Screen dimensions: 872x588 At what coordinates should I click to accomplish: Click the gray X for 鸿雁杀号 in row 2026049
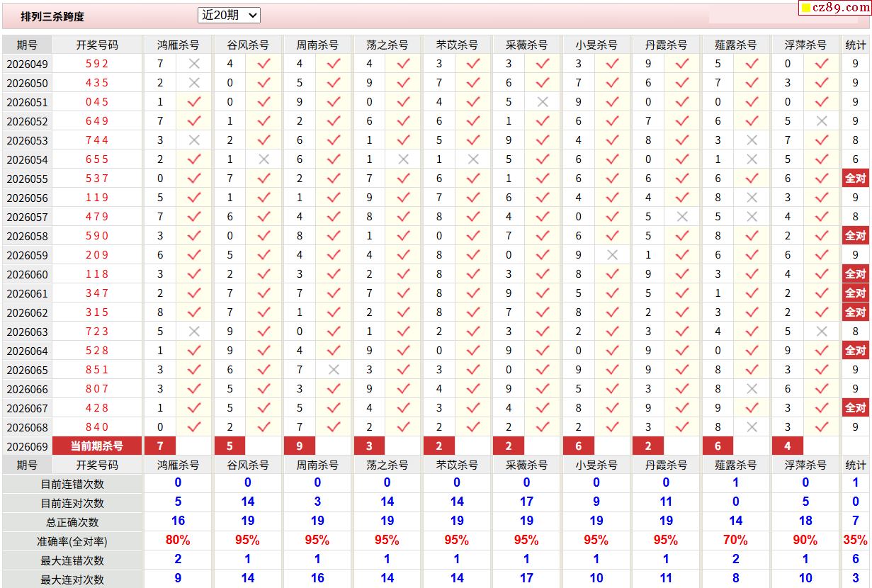pos(194,64)
